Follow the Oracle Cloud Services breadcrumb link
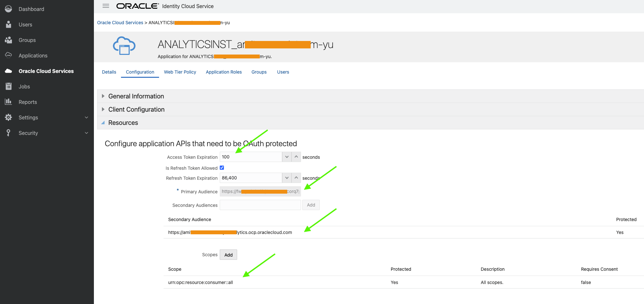Image resolution: width=644 pixels, height=304 pixels. 120,23
